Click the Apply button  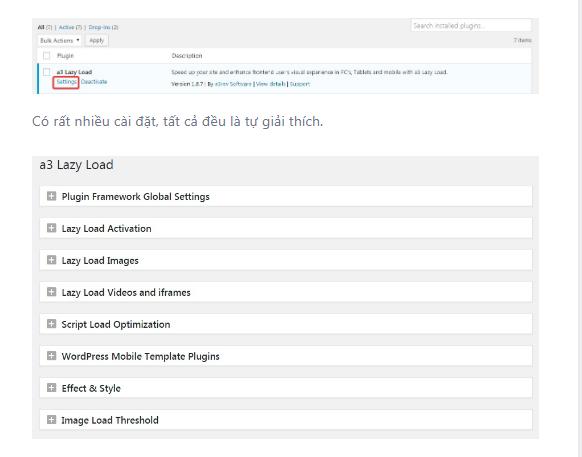tap(97, 40)
